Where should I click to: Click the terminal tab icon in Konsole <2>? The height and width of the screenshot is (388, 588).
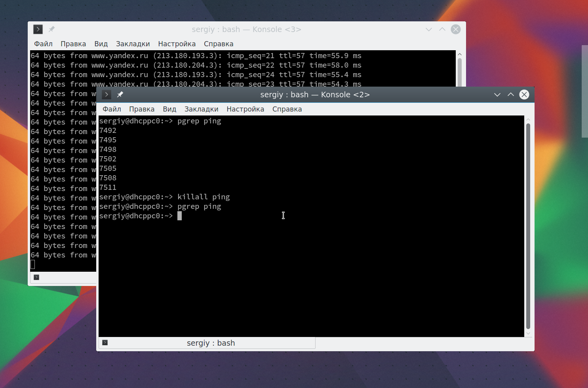[x=105, y=343]
